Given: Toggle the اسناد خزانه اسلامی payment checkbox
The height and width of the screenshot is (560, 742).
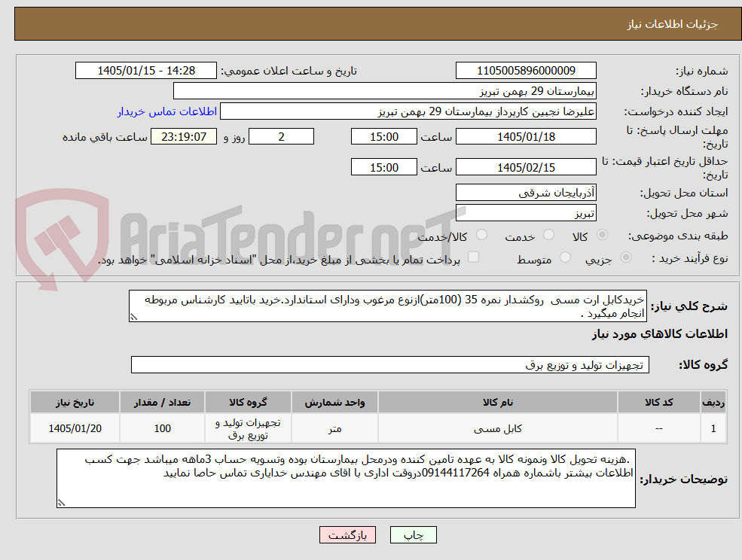Looking at the screenshot, I should point(473,257).
